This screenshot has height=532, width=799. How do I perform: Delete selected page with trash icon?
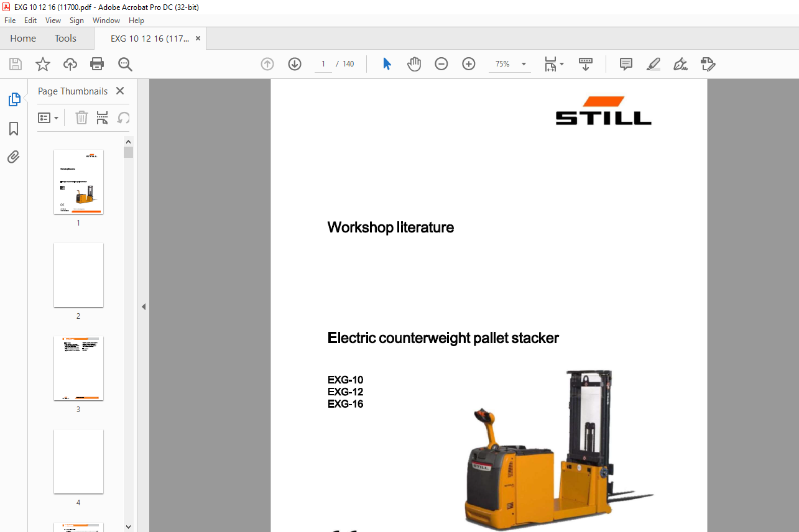click(81, 117)
